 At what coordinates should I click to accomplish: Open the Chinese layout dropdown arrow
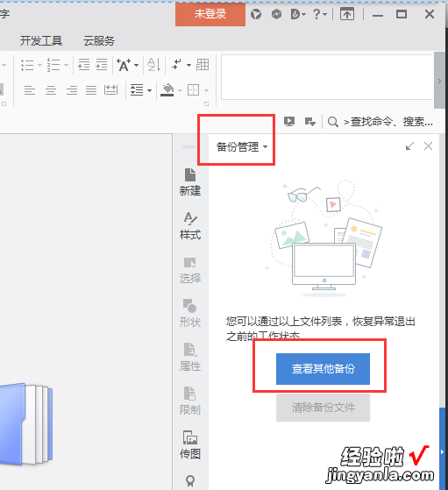(x=136, y=66)
